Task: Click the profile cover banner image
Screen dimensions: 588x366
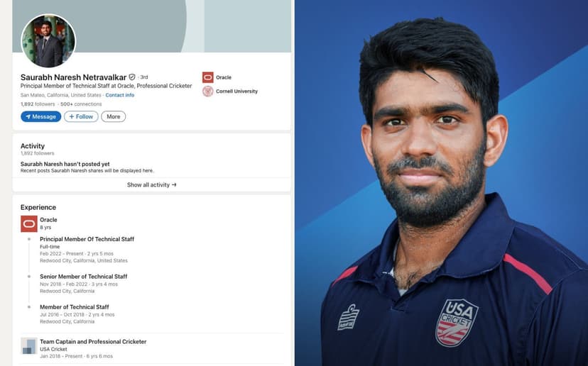Action: coord(151,26)
